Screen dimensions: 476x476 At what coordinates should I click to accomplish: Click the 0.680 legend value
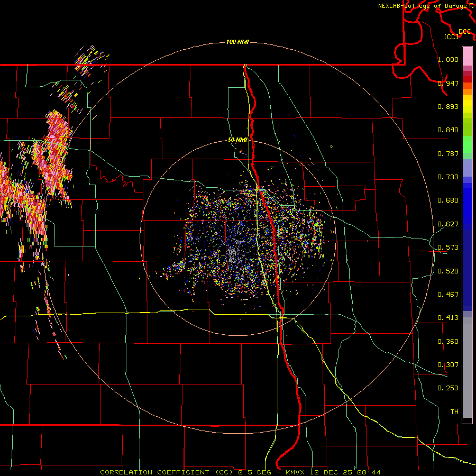(x=448, y=200)
